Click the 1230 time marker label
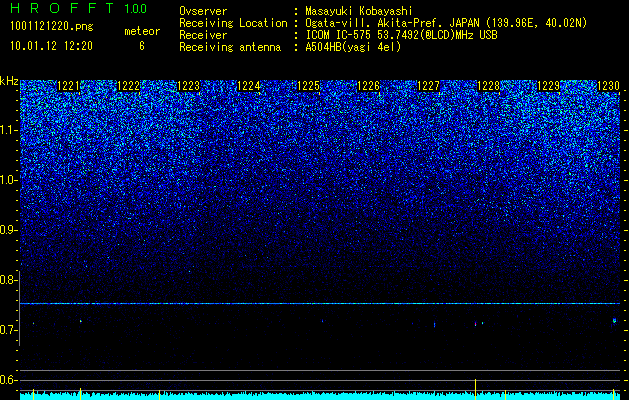Image resolution: width=629 pixels, height=400 pixels. (609, 86)
